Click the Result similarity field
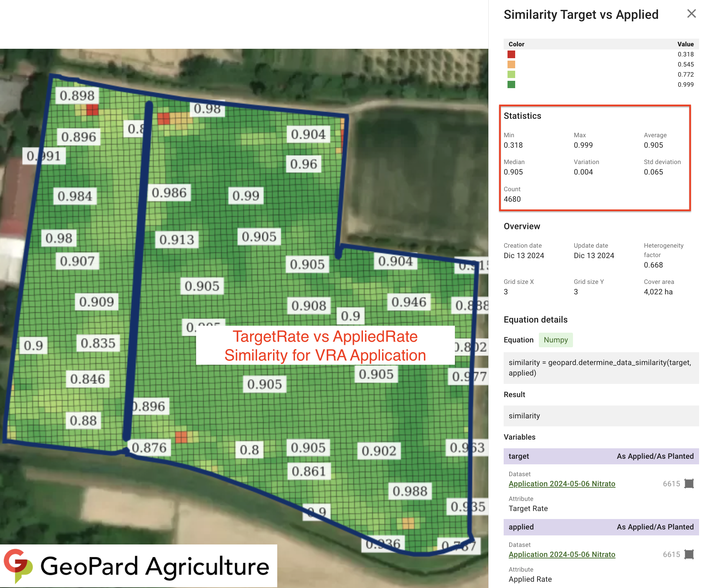705x588 pixels. click(601, 416)
